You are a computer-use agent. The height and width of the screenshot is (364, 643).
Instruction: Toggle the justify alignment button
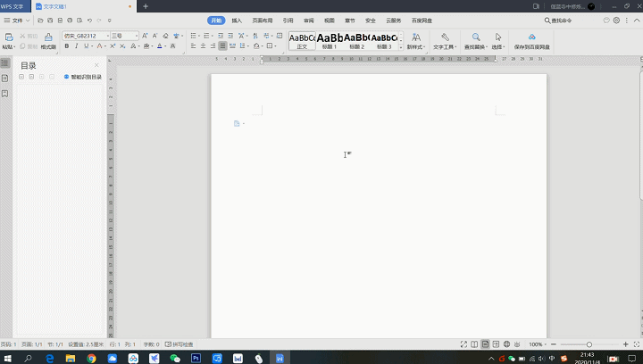222,45
